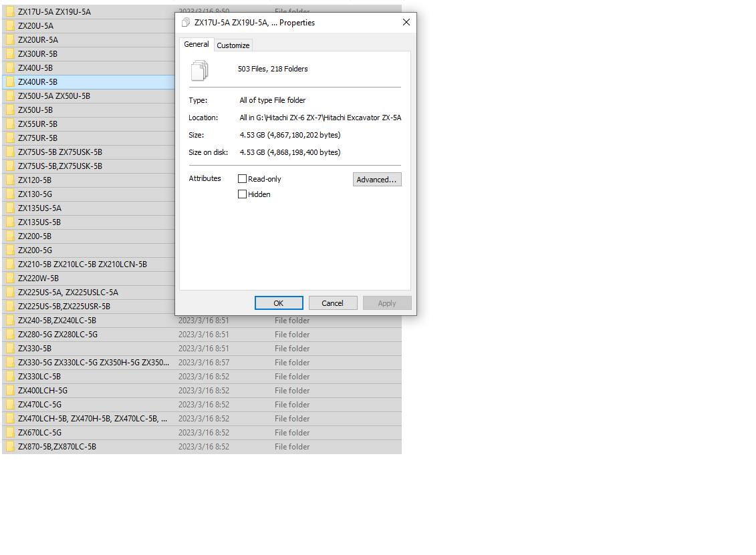
Task: Click the multiple-files icon in Properties dialog
Action: (x=200, y=70)
